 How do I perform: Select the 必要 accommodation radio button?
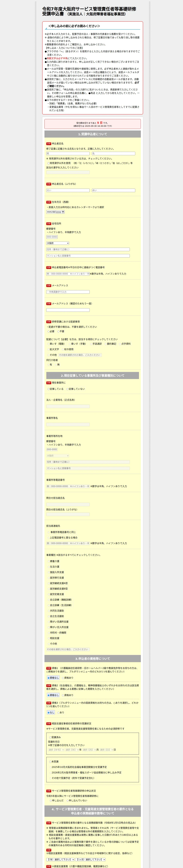(48, 332)
